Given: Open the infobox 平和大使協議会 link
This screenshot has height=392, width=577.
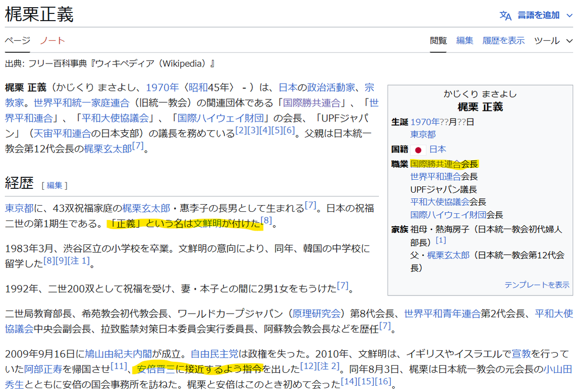Looking at the screenshot, I should (x=439, y=202).
